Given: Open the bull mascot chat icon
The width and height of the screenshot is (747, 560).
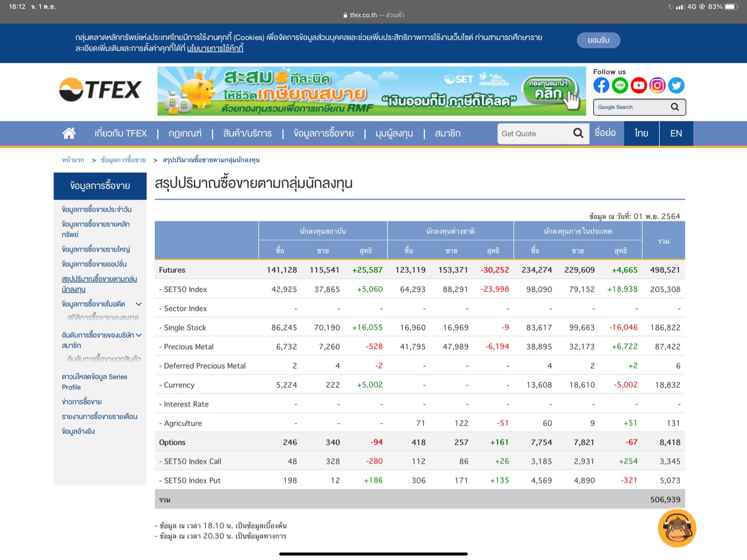Looking at the screenshot, I should tap(677, 528).
